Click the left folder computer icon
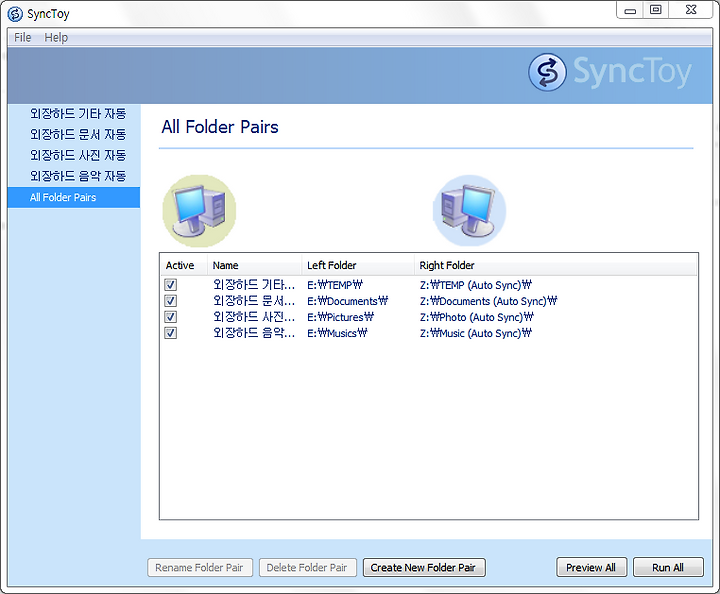 pos(199,211)
